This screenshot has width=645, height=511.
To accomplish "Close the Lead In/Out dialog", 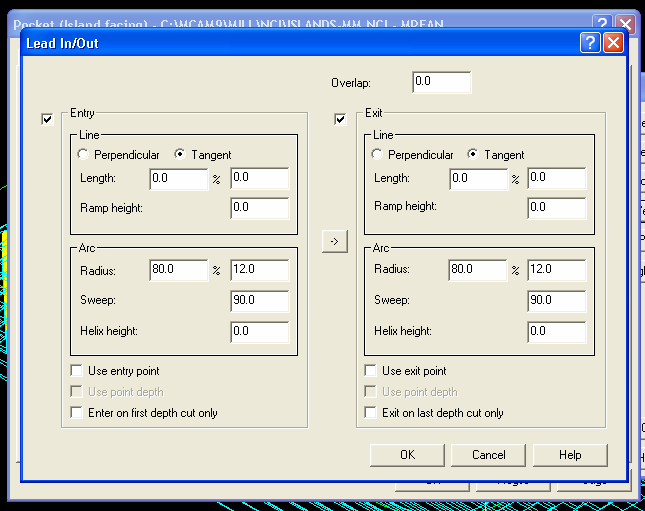I will [x=613, y=43].
